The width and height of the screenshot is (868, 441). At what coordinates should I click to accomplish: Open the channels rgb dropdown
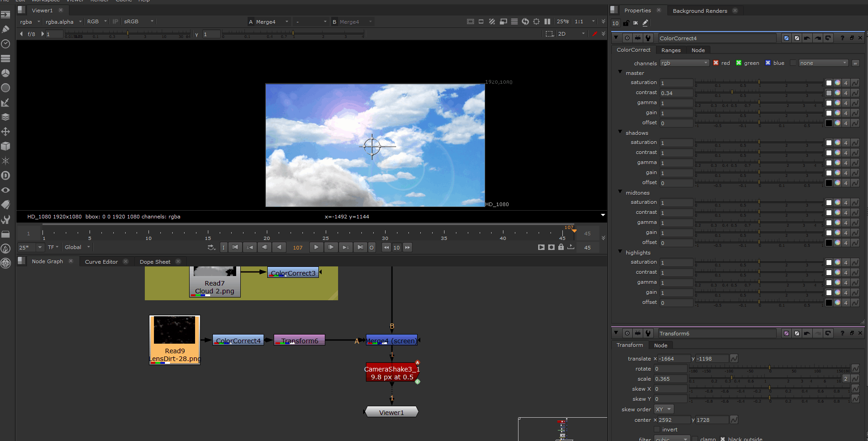click(684, 63)
